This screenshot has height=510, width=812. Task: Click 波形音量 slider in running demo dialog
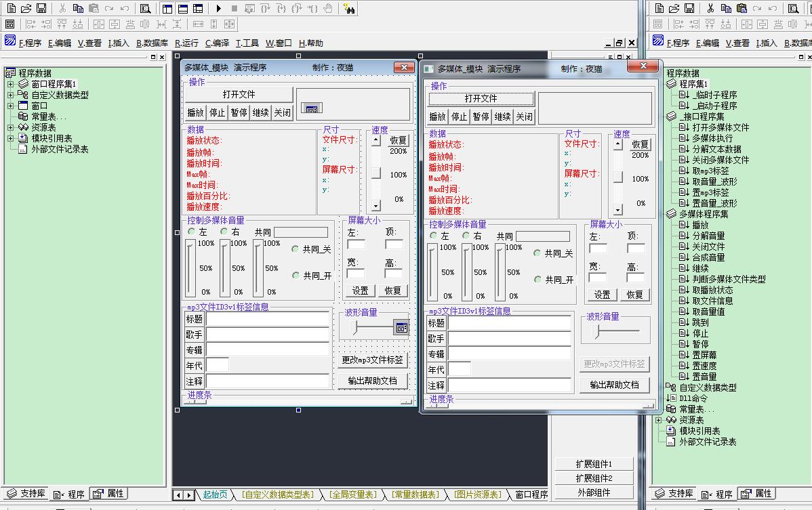pyautogui.click(x=615, y=331)
